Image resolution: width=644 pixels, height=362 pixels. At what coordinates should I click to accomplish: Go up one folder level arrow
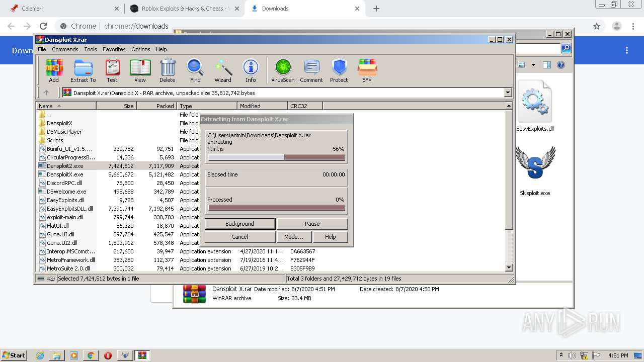pos(46,93)
